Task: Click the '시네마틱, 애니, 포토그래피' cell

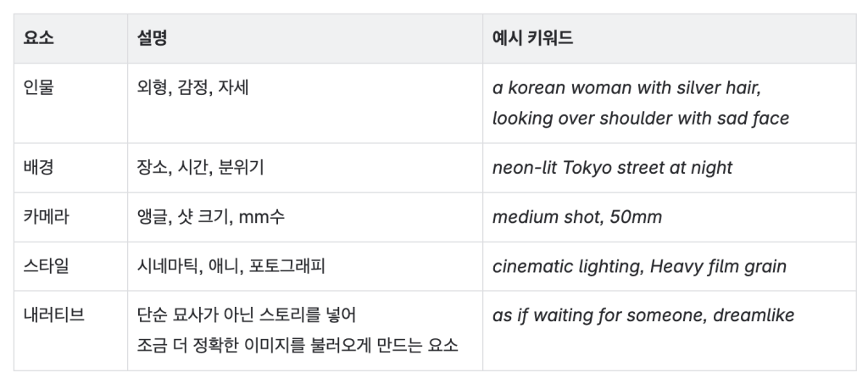Action: click(231, 265)
